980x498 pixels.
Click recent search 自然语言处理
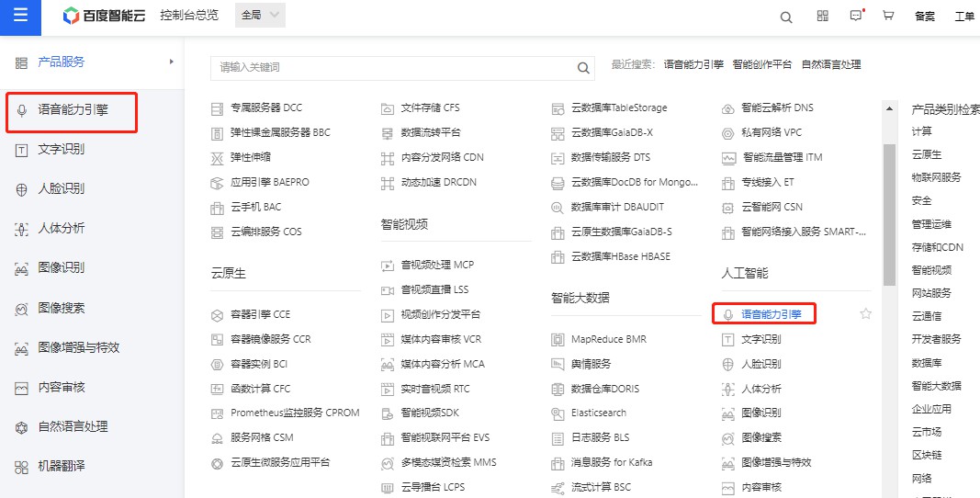[x=831, y=64]
